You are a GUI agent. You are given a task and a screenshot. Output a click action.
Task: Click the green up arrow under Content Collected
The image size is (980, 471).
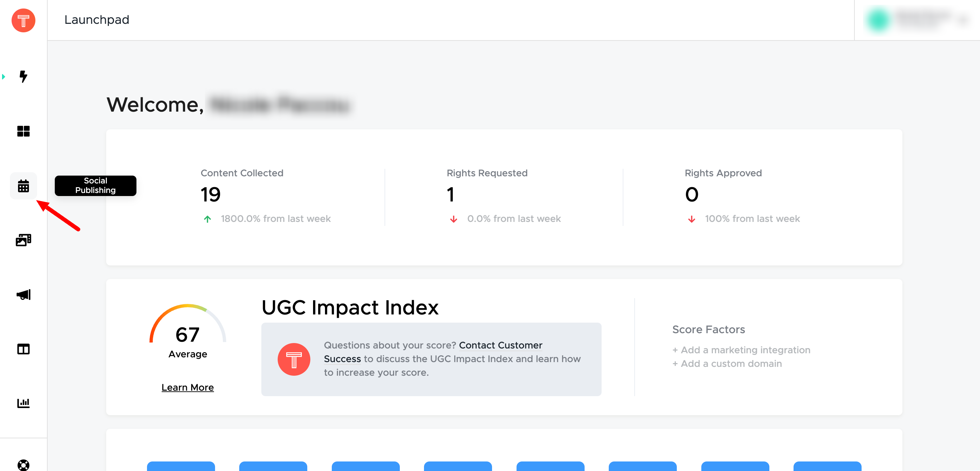pos(207,219)
